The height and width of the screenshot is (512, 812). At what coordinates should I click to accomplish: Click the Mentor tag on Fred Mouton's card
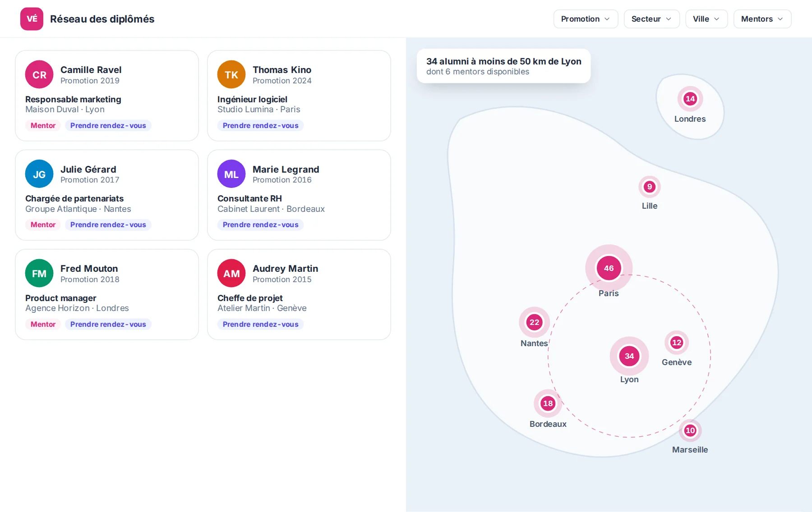(43, 324)
